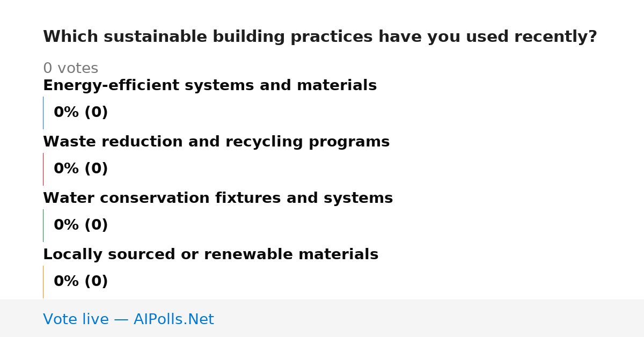Select the Waste reduction and recycling programs option
This screenshot has height=337, width=644.
pos(216,142)
